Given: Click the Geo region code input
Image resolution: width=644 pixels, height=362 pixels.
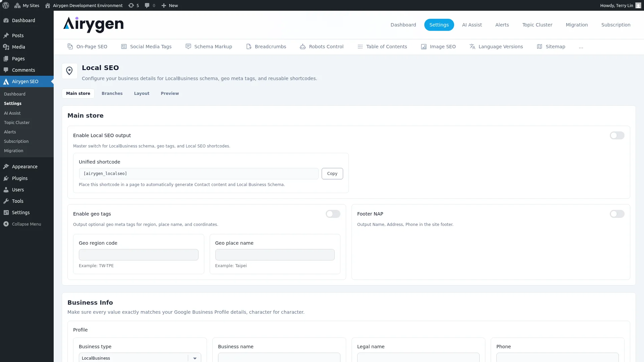Looking at the screenshot, I should pos(139,255).
